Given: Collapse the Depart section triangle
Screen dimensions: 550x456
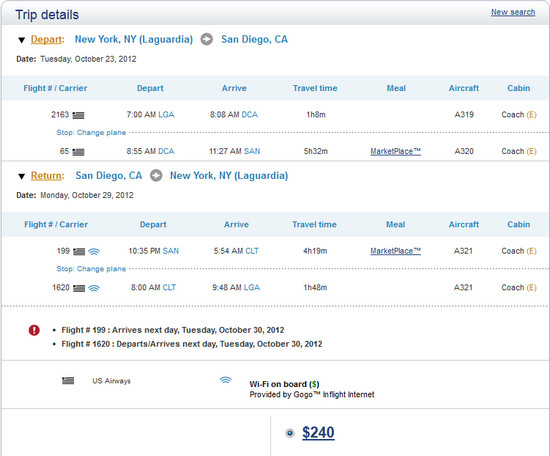Looking at the screenshot, I should pos(22,40).
